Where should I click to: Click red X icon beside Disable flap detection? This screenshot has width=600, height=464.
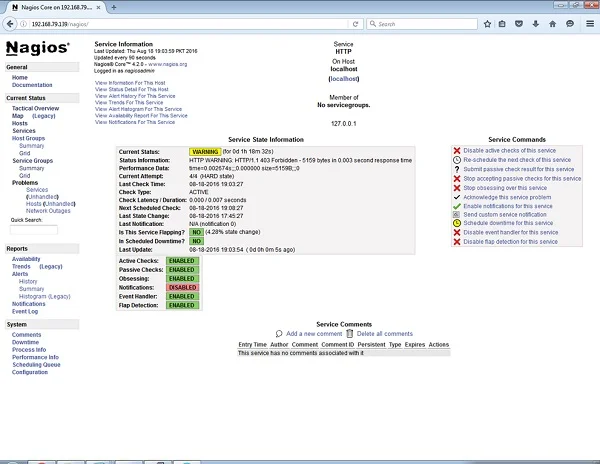click(457, 242)
